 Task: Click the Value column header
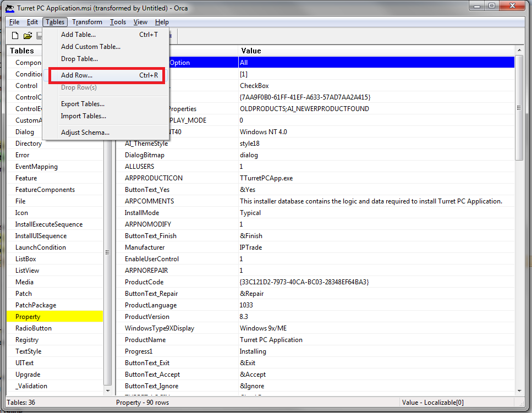[377, 51]
